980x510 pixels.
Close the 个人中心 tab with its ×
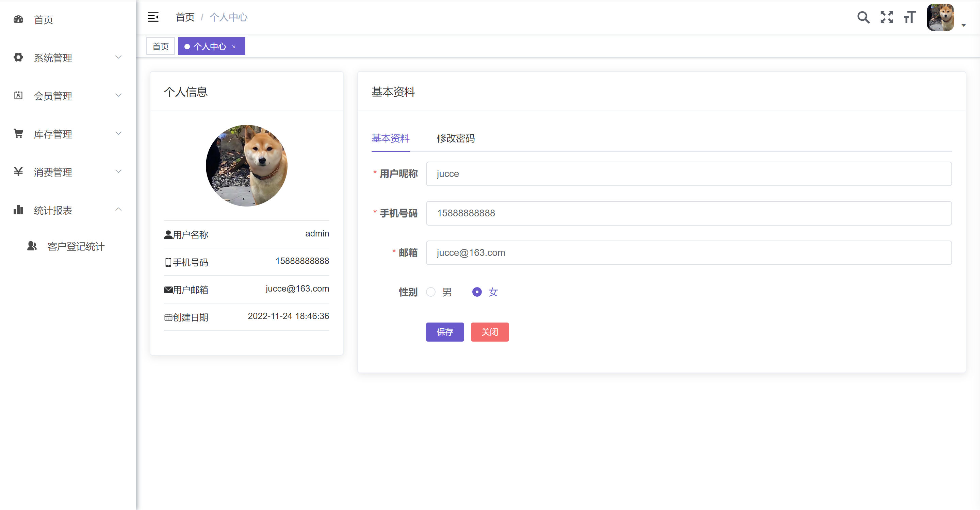coord(233,47)
